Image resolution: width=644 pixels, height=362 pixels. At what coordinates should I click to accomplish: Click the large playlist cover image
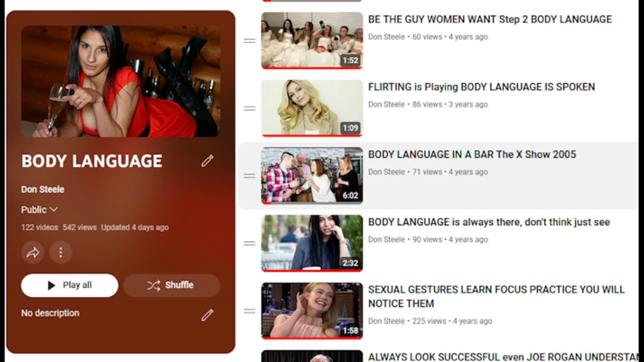point(121,81)
